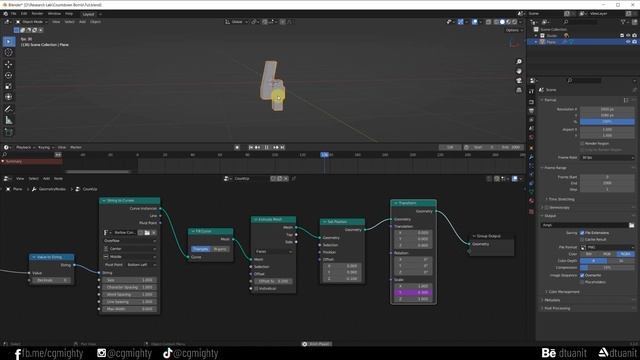This screenshot has width=640, height=360.
Task: Open the Modifier wrench properties tab
Action: tap(531, 157)
